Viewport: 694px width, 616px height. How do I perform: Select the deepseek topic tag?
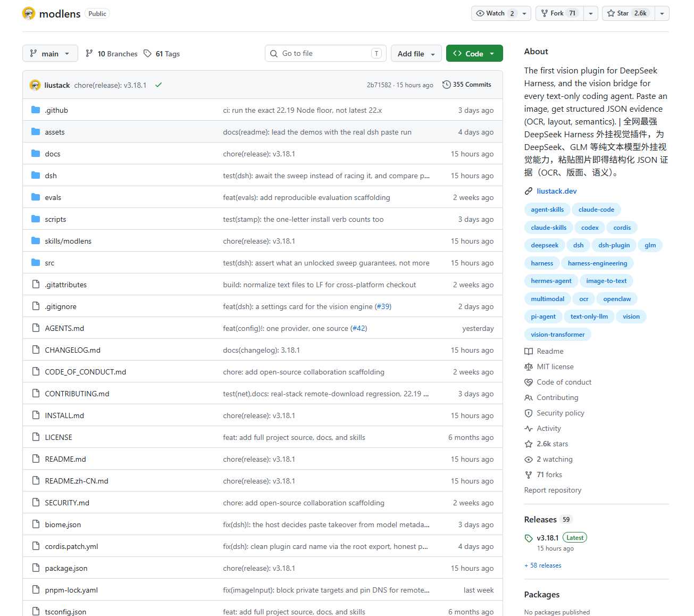(545, 245)
